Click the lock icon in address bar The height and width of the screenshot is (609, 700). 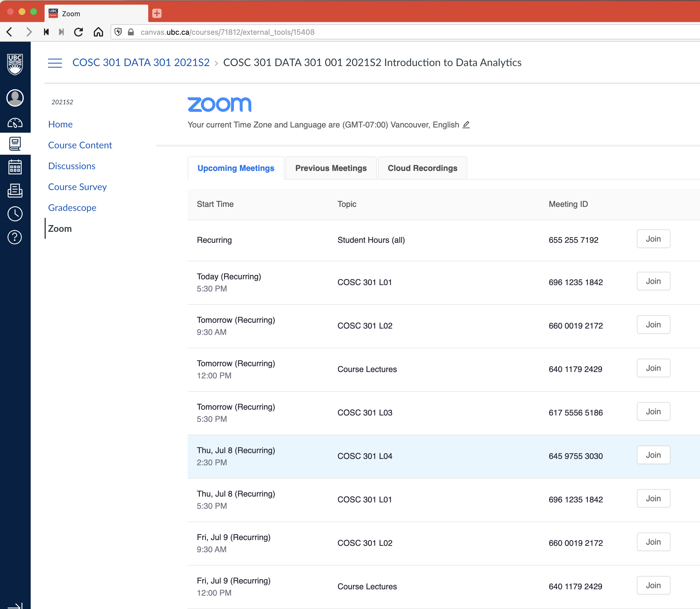[x=131, y=32]
